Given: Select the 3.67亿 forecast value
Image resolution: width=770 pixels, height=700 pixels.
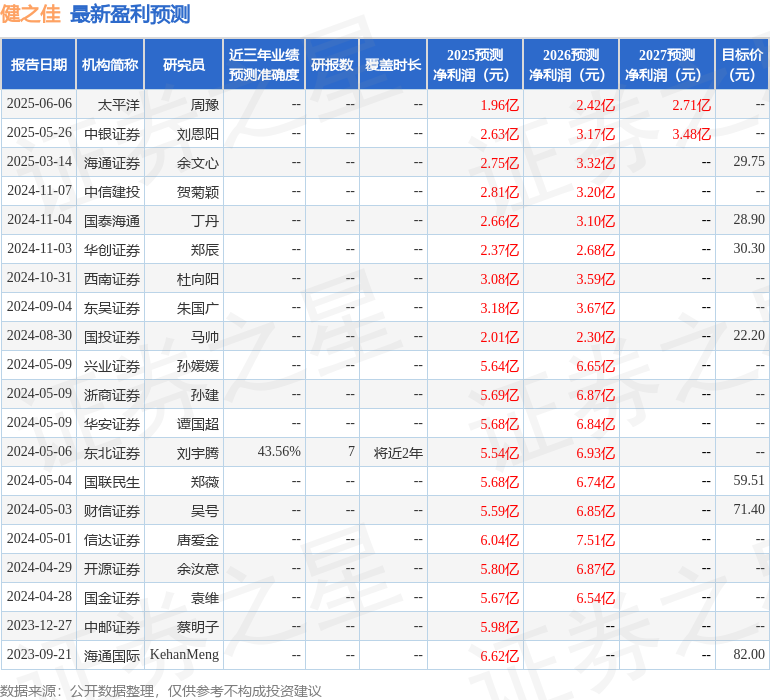Looking at the screenshot, I should click(595, 308).
